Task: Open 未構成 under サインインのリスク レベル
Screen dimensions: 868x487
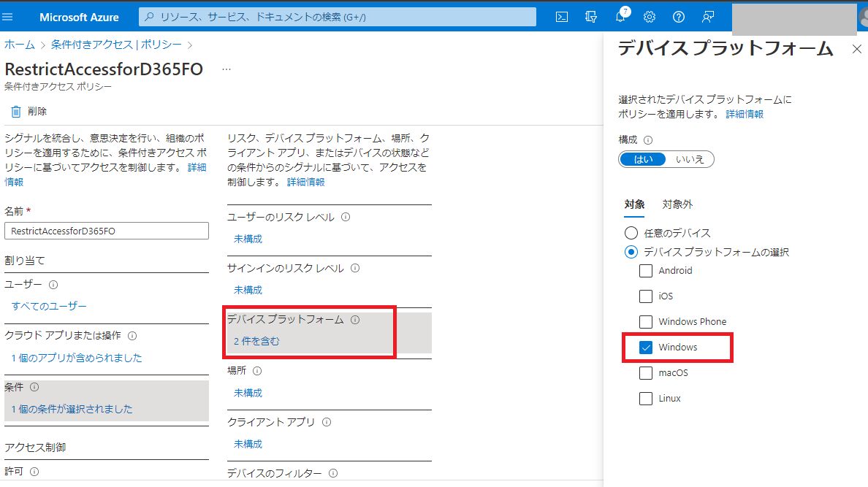Action: click(248, 290)
